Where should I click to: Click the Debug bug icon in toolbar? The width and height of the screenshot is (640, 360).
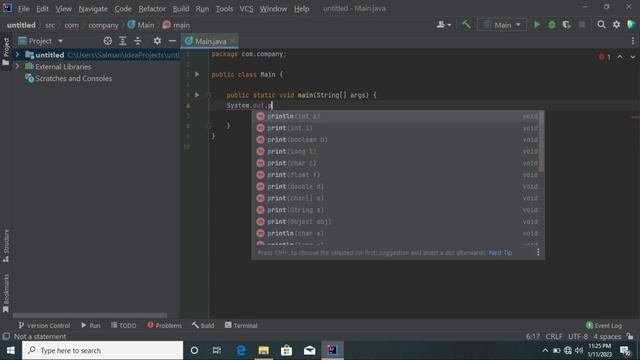click(x=552, y=25)
